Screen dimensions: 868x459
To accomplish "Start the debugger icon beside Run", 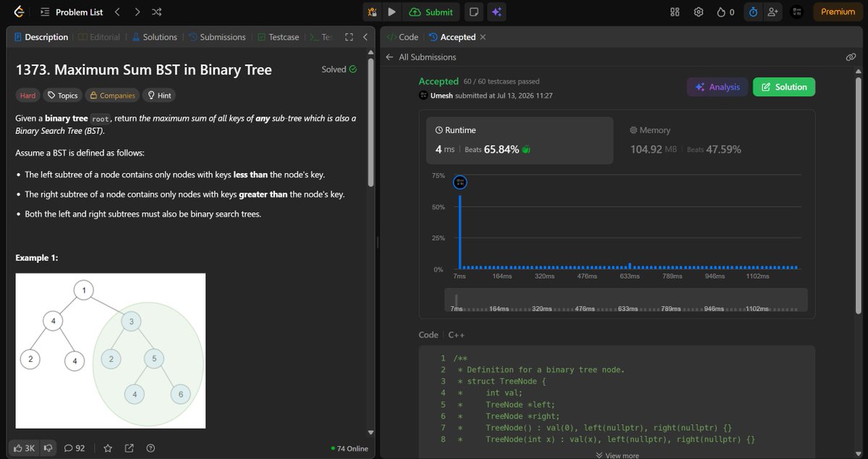I will [x=373, y=12].
